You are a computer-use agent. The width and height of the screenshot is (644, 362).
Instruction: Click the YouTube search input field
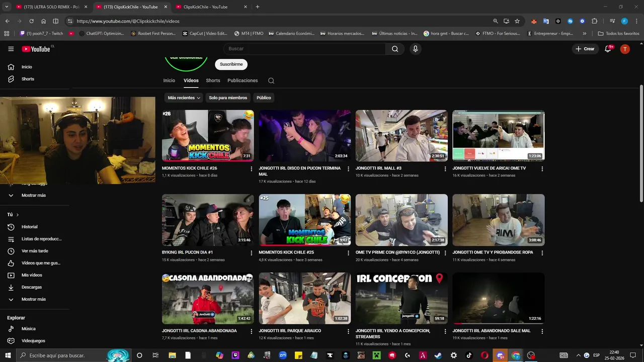(304, 49)
